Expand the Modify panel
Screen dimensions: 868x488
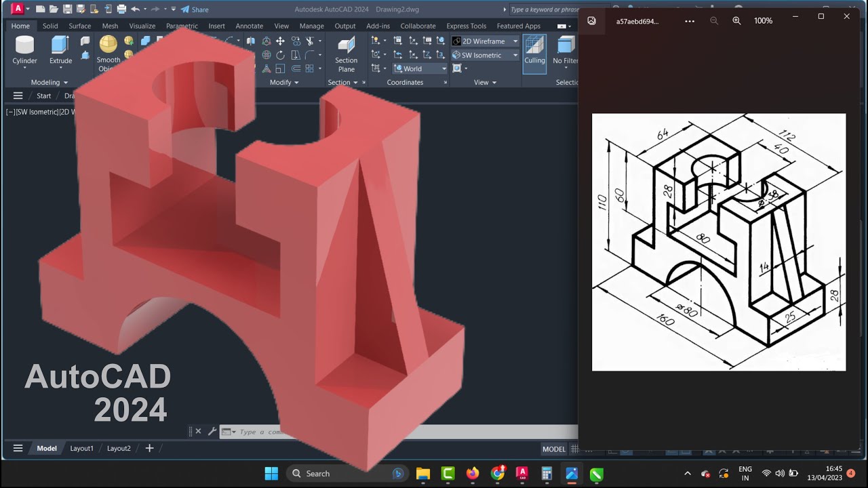pyautogui.click(x=284, y=82)
